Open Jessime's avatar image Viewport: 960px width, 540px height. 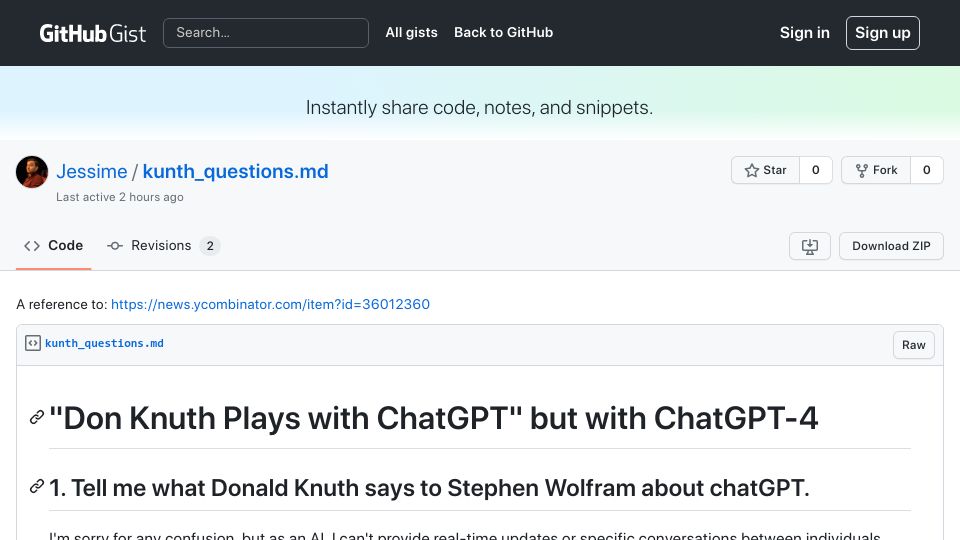click(32, 172)
